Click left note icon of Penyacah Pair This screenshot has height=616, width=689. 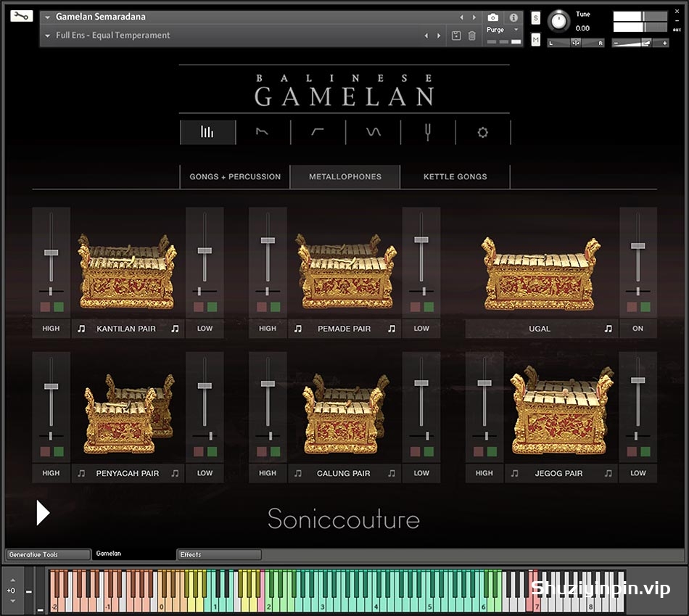(81, 473)
